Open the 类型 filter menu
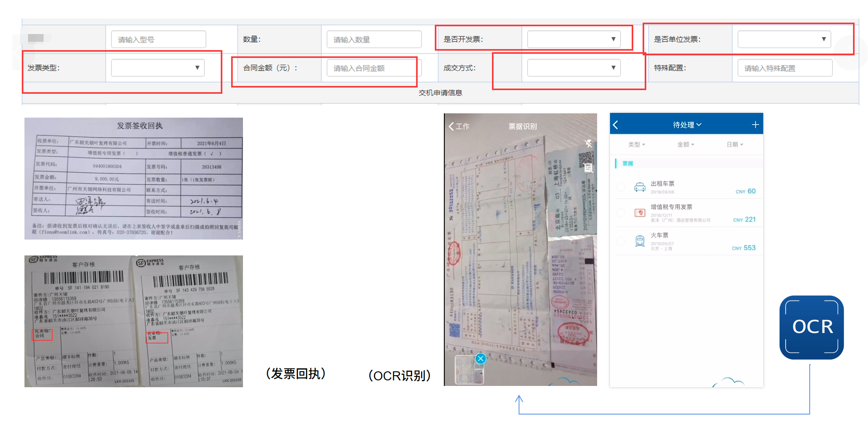 point(637,145)
